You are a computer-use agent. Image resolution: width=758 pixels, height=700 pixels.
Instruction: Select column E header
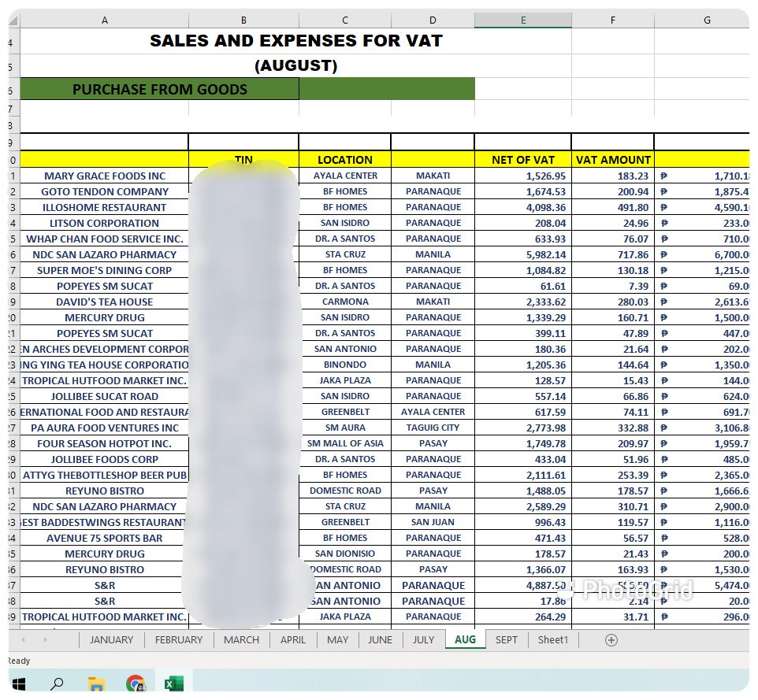(523, 20)
